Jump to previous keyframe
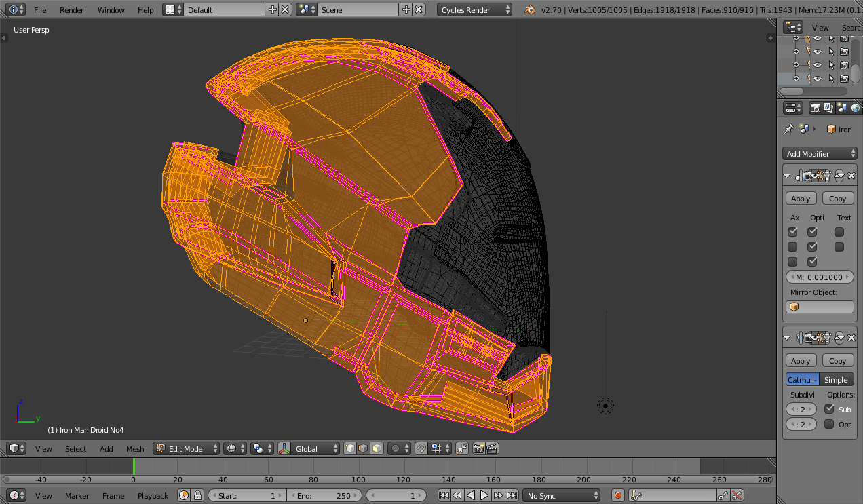Image resolution: width=863 pixels, height=504 pixels. [x=457, y=495]
